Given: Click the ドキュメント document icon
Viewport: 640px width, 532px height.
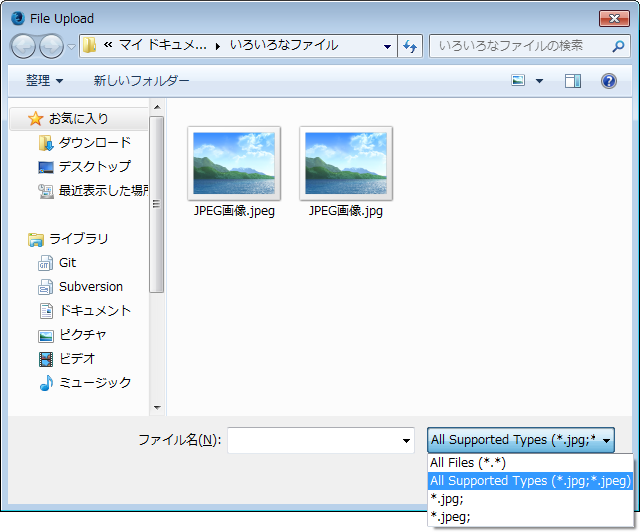Looking at the screenshot, I should point(46,311).
